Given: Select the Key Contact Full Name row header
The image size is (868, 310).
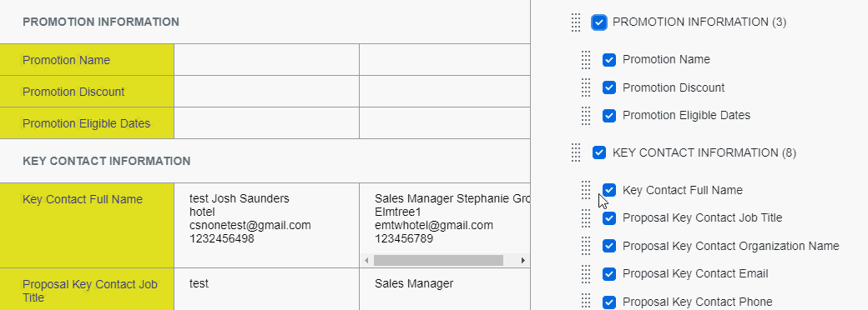Looking at the screenshot, I should coord(87,226).
